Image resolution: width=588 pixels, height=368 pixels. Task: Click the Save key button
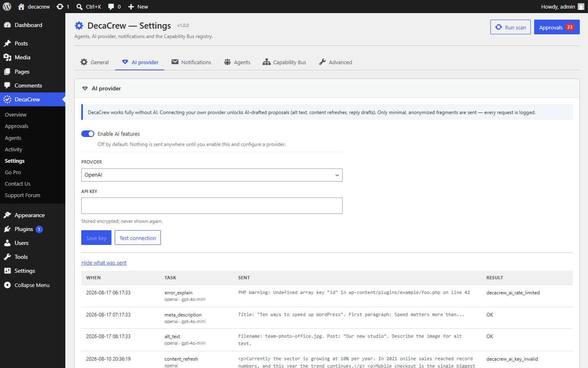coord(96,238)
